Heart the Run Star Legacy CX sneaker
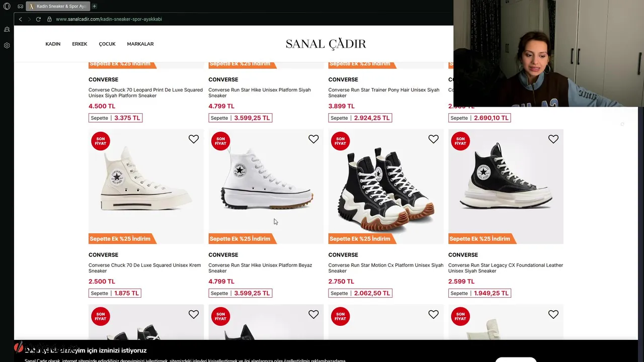This screenshot has width=644, height=362. (x=553, y=139)
